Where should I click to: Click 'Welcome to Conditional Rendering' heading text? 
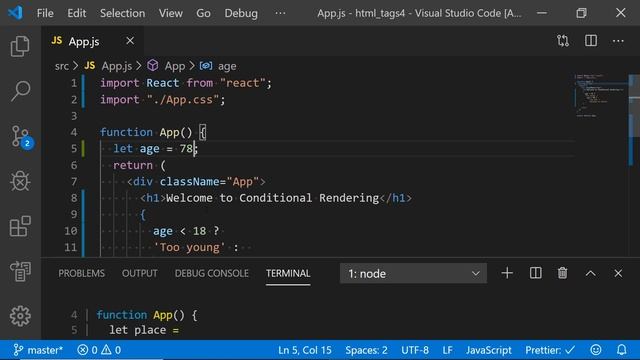272,198
